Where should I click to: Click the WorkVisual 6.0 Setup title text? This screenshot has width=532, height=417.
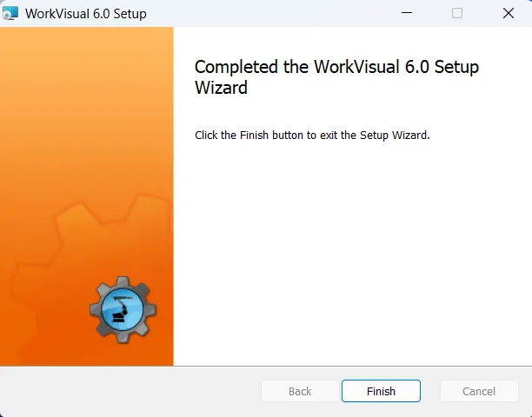point(86,14)
